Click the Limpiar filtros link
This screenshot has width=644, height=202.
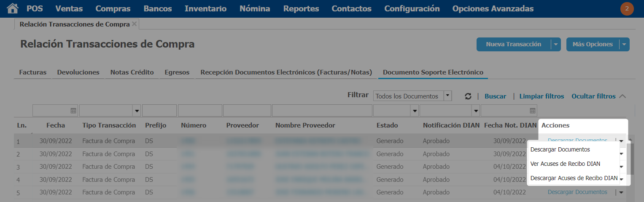click(x=542, y=96)
